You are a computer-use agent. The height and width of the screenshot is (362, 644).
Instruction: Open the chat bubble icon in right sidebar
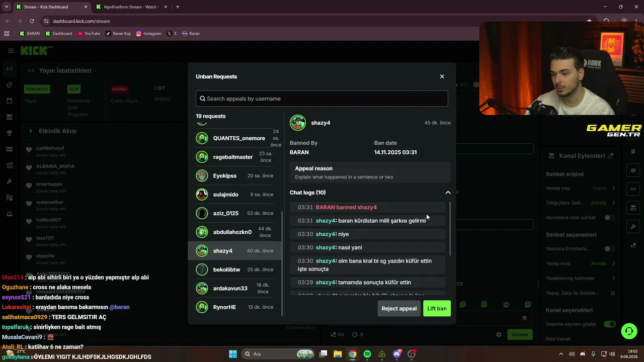click(633, 170)
